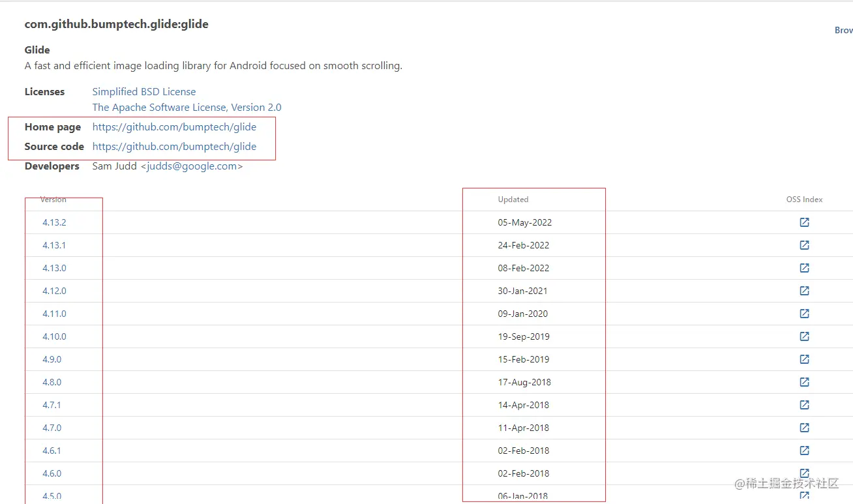Viewport: 853px width, 504px height.
Task: Select the date 24-Feb-2022
Action: point(524,245)
